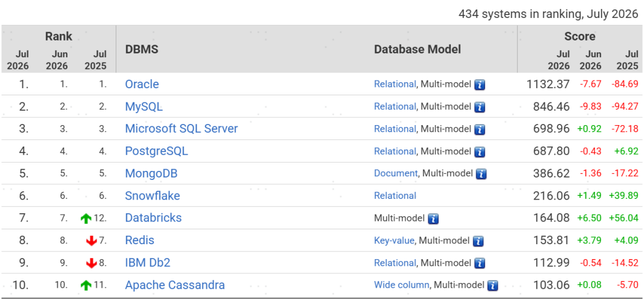The height and width of the screenshot is (299, 644).
Task: Click Multi-model text in Databricks row
Action: (x=399, y=218)
